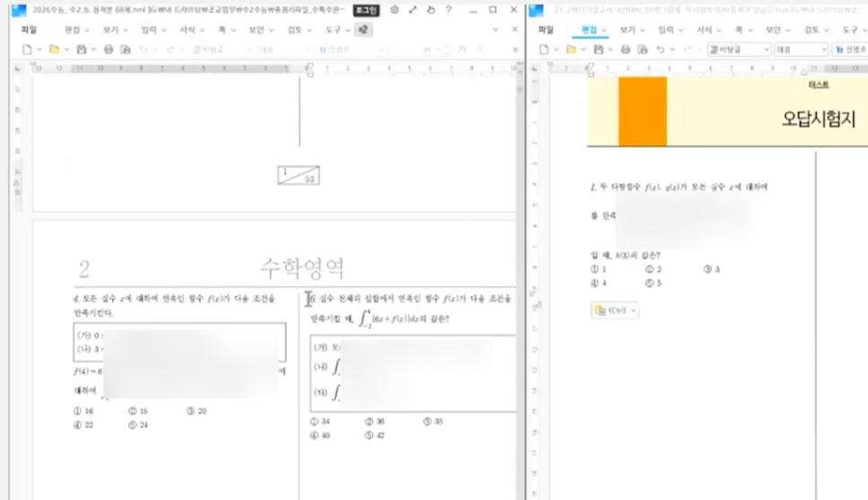Click the 수학영역 page title in left document
868x500 pixels.
coord(302,268)
